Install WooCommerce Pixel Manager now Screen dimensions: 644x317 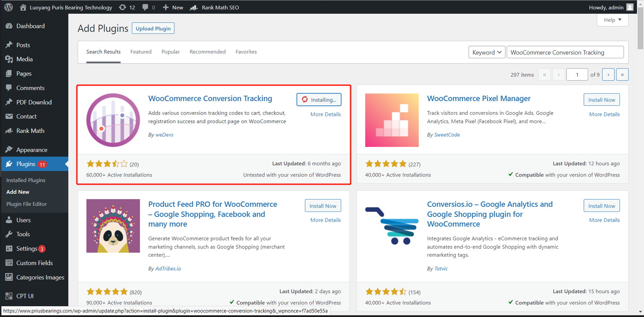[x=602, y=100]
